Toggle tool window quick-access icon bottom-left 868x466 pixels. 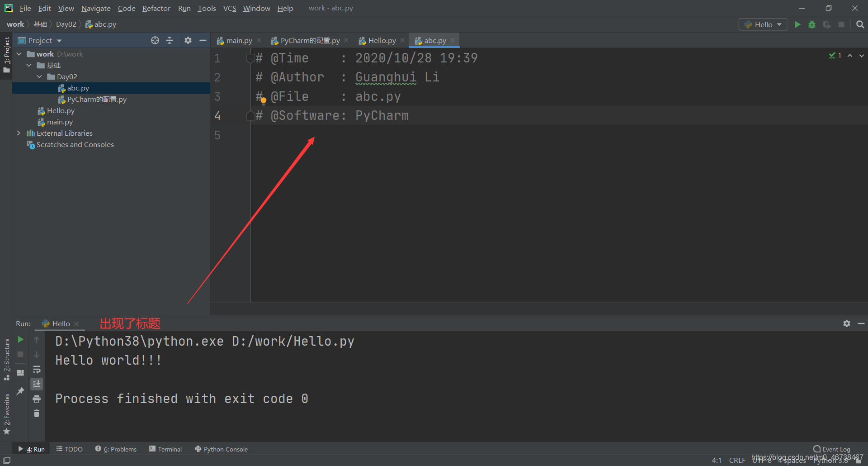click(x=7, y=460)
